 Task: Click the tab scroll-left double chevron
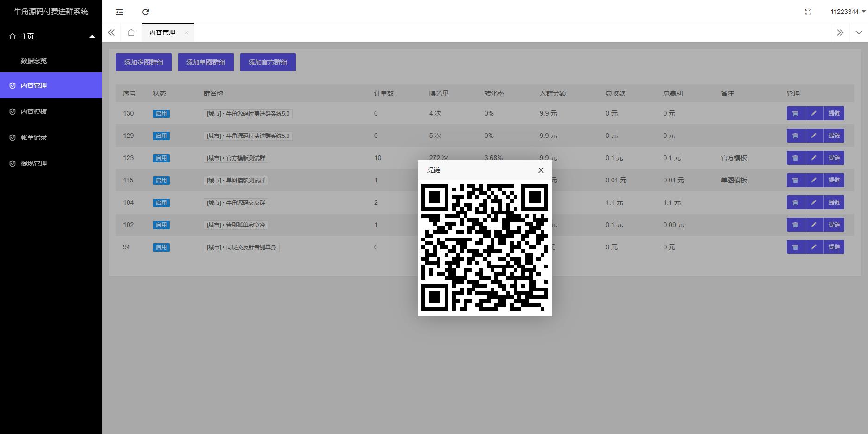(111, 32)
